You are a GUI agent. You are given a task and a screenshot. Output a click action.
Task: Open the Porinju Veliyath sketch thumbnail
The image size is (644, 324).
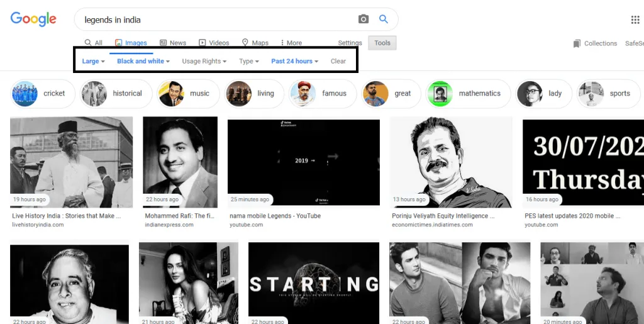pos(452,162)
